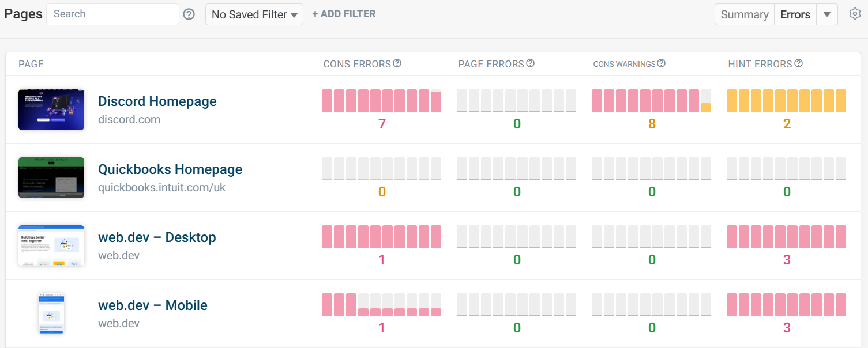Click ADD FILTER
Image resolution: width=868 pixels, height=348 pixels.
[x=344, y=13]
